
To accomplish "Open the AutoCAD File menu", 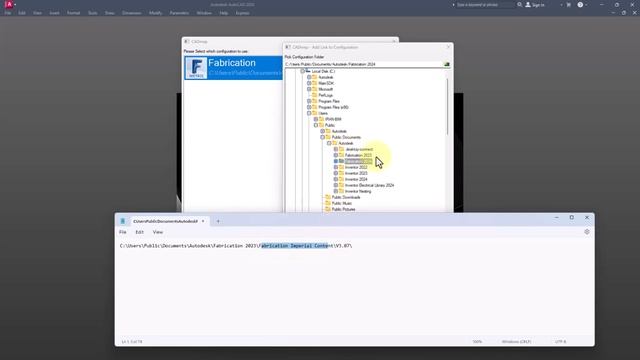I will click(x=8, y=13).
